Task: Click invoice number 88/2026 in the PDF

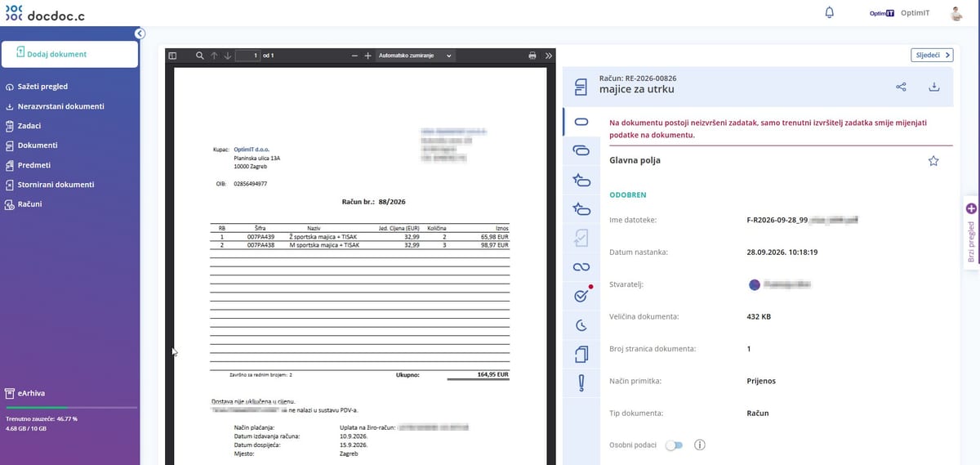Action: pos(392,201)
